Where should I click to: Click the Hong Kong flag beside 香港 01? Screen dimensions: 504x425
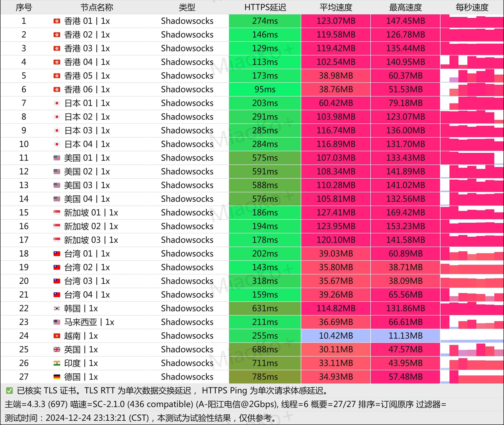tap(57, 21)
